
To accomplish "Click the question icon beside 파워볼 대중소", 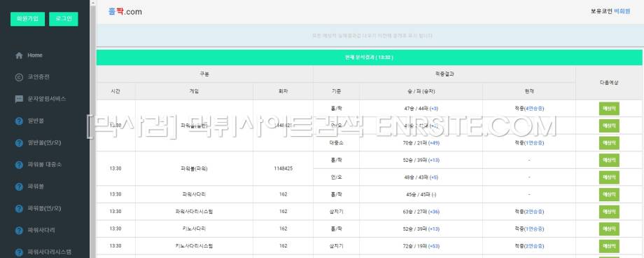I will pos(19,165).
